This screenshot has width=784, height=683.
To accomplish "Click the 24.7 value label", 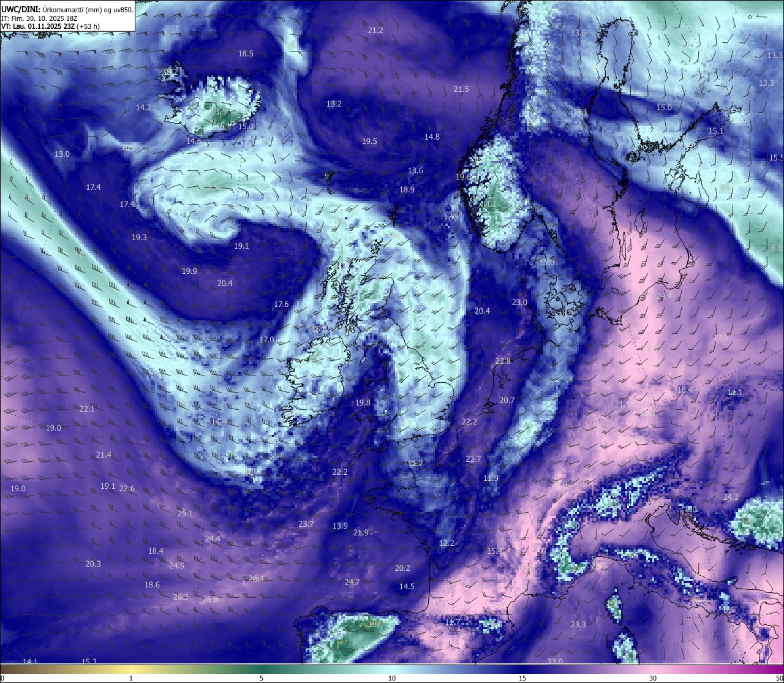I will 352,583.
